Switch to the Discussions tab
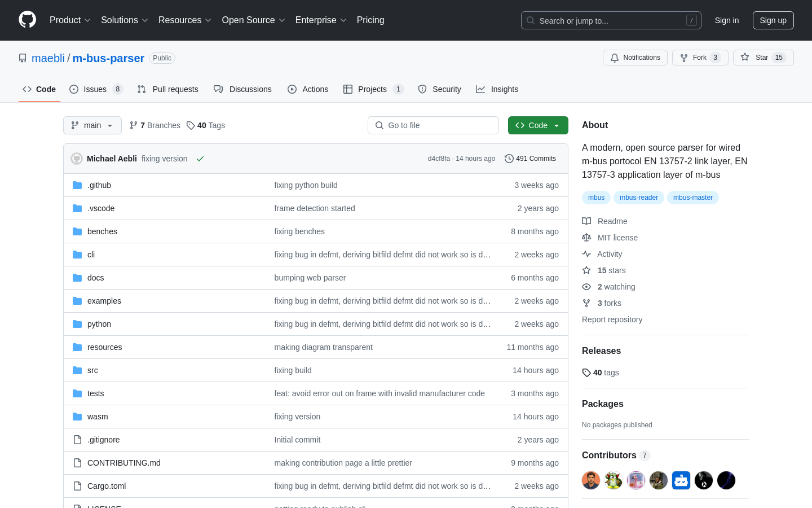The height and width of the screenshot is (508, 812). pyautogui.click(x=242, y=89)
